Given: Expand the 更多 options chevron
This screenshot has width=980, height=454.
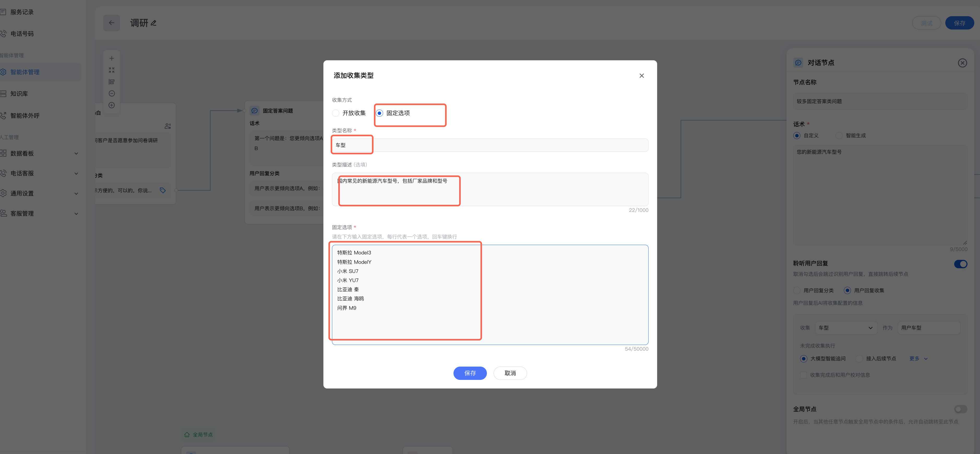Looking at the screenshot, I should tap(925, 359).
